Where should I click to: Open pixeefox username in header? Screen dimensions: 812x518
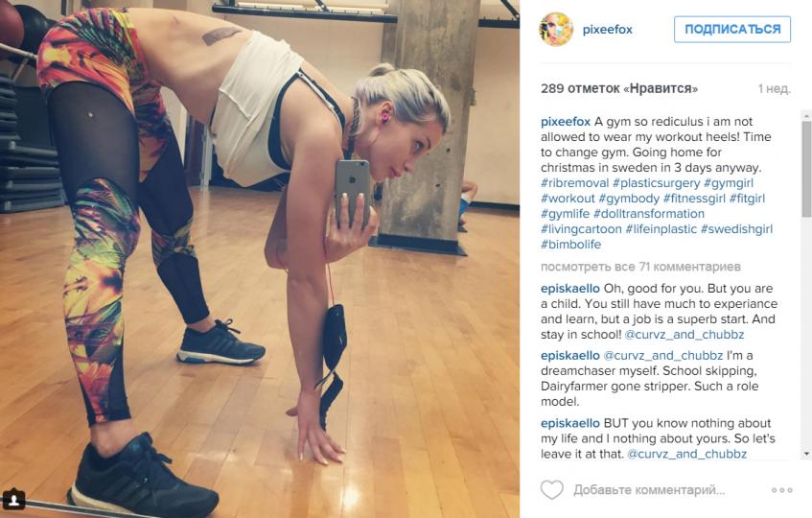point(608,30)
